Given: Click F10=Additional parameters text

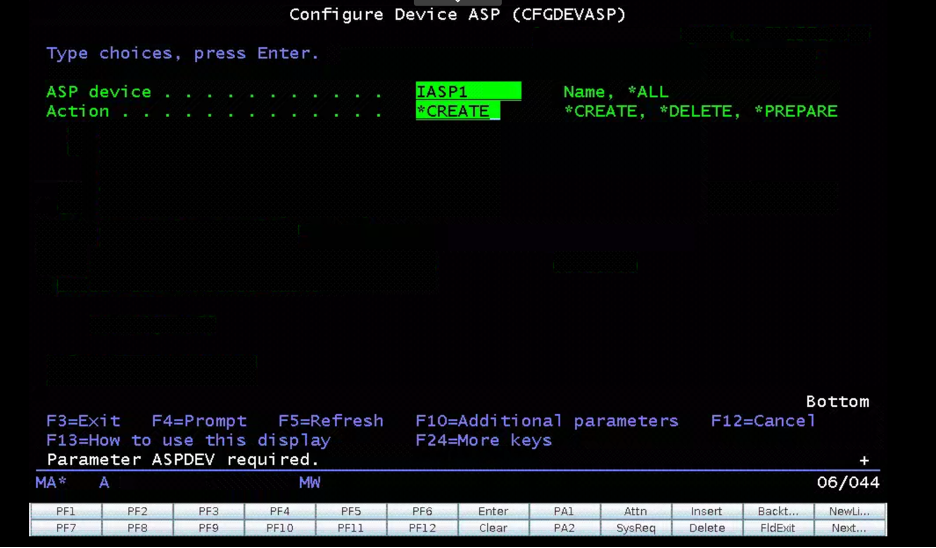Looking at the screenshot, I should [x=547, y=421].
